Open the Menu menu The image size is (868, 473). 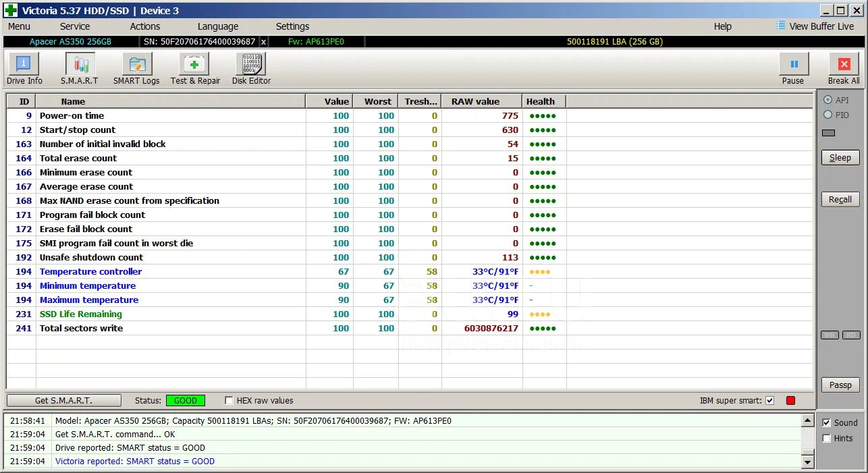click(19, 26)
